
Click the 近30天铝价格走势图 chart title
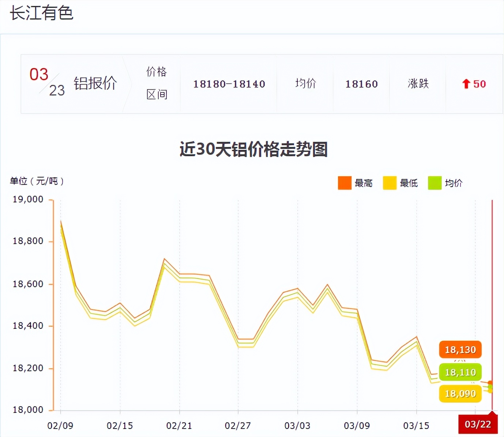coord(253,149)
